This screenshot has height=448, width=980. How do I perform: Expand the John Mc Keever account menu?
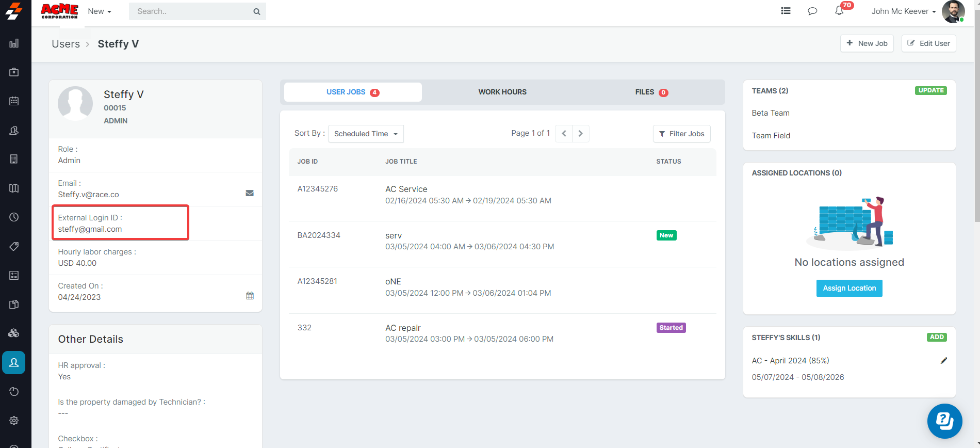coord(903,11)
